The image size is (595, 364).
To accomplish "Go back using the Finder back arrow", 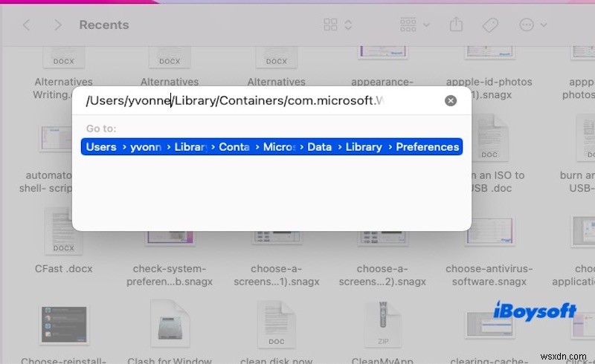I will tap(27, 25).
